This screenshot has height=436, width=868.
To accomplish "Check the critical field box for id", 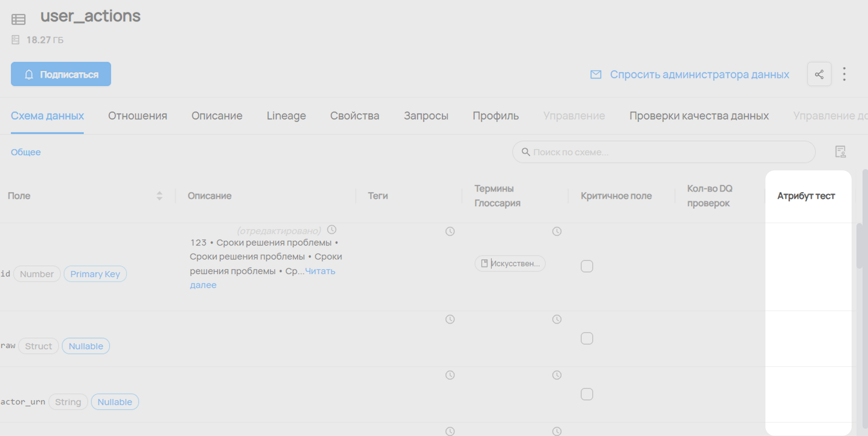I will [x=587, y=266].
